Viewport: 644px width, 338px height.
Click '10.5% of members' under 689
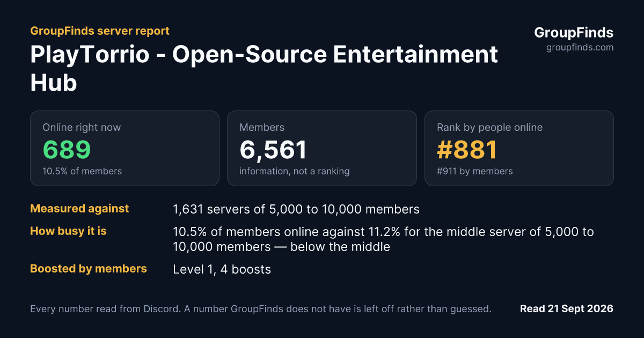click(x=82, y=171)
